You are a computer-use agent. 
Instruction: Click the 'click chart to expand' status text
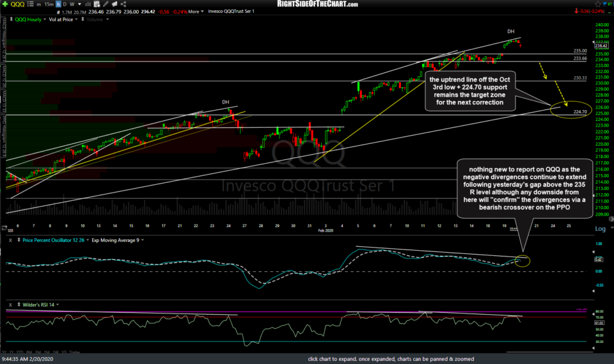coord(391,359)
